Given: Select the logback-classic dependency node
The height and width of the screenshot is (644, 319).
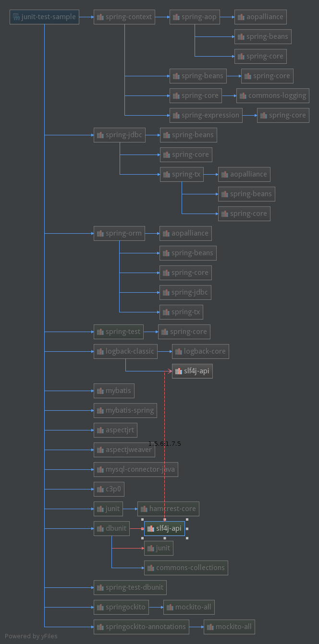Looking at the screenshot, I should click(x=126, y=351).
